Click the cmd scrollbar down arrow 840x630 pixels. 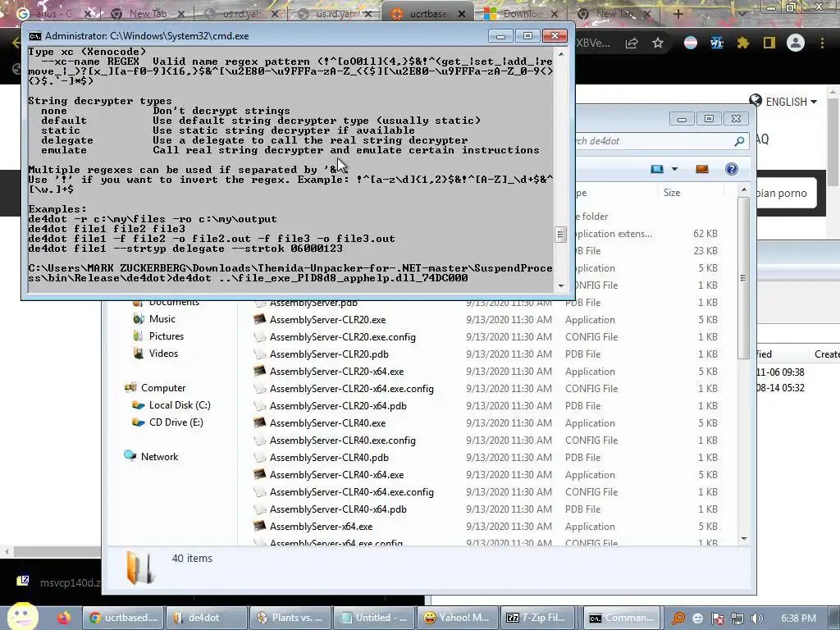[561, 285]
